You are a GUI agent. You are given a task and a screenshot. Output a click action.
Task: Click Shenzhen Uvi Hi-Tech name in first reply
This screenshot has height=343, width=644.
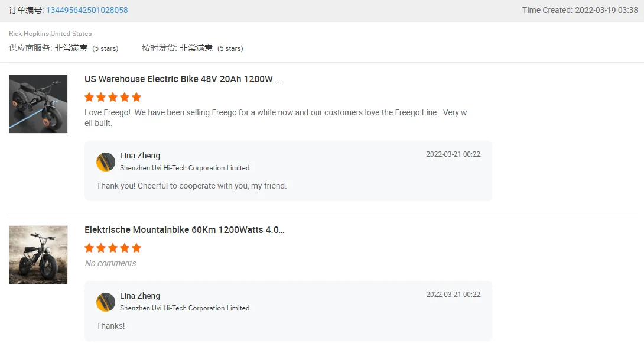point(184,168)
